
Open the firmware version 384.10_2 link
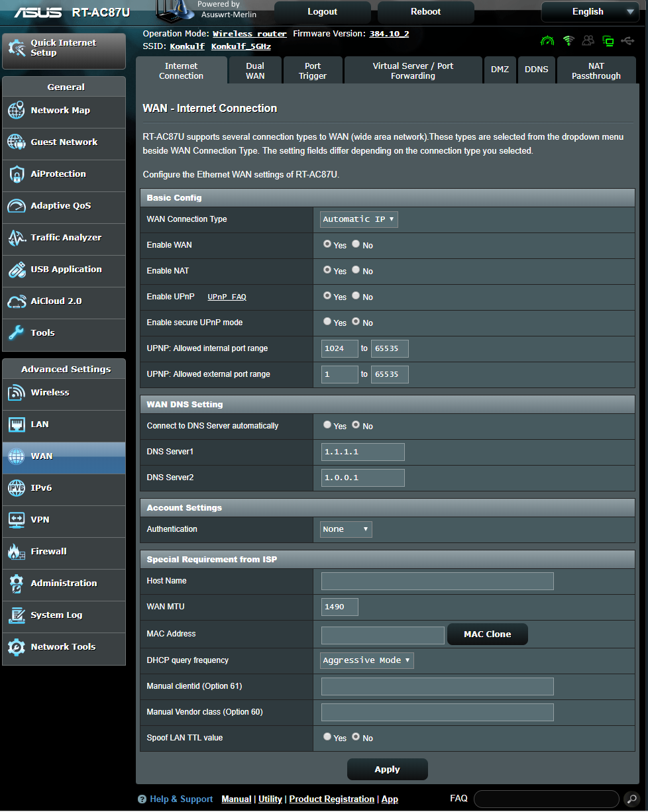coord(389,34)
